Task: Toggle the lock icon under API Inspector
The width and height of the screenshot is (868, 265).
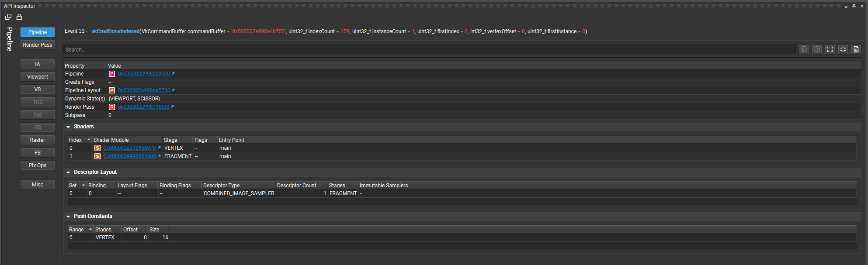Action: (19, 17)
